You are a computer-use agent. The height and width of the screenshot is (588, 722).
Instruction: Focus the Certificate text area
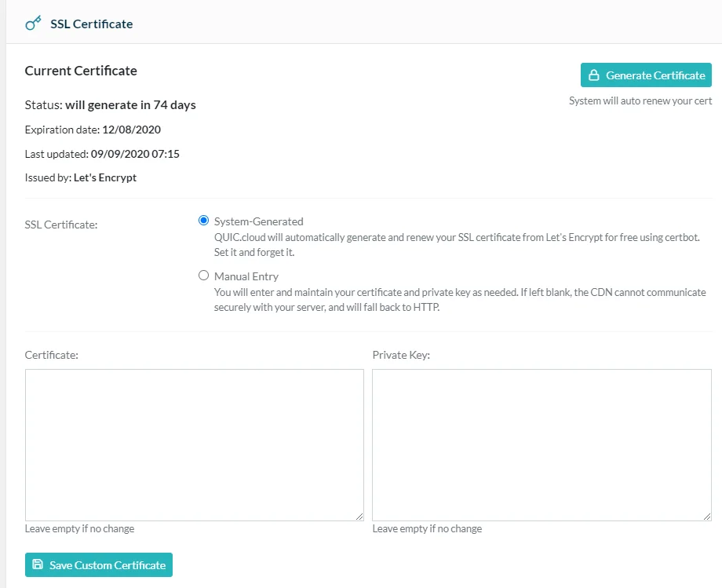tap(195, 445)
